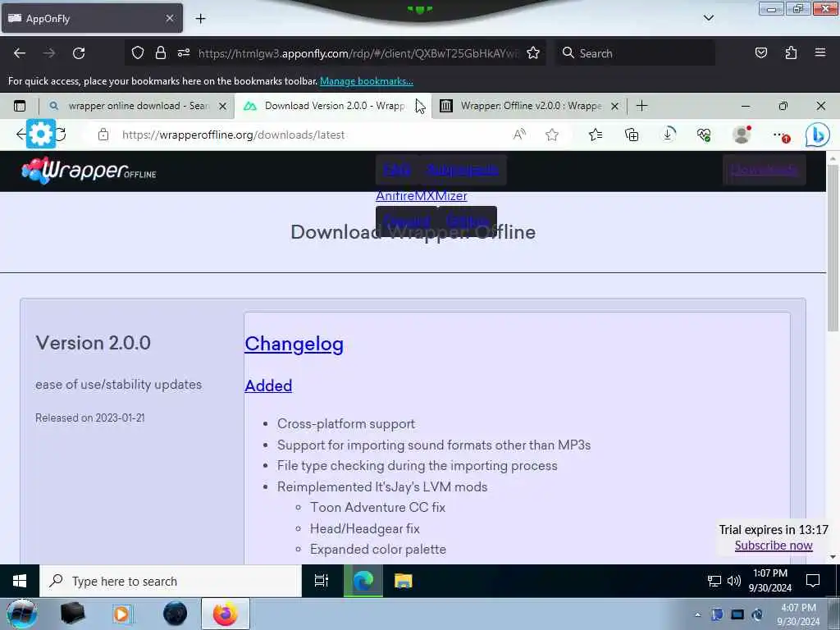Open the Edge Favorites list
This screenshot has height=630, width=840.
[596, 135]
